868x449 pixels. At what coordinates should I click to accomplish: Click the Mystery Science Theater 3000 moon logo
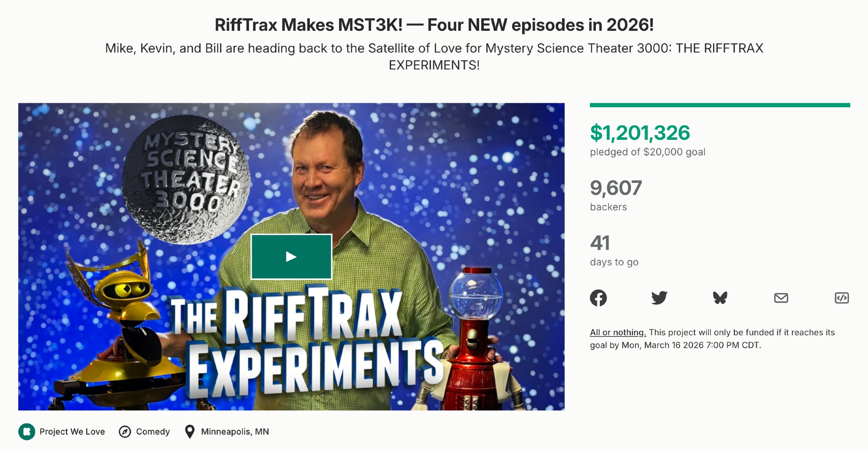[x=187, y=179]
